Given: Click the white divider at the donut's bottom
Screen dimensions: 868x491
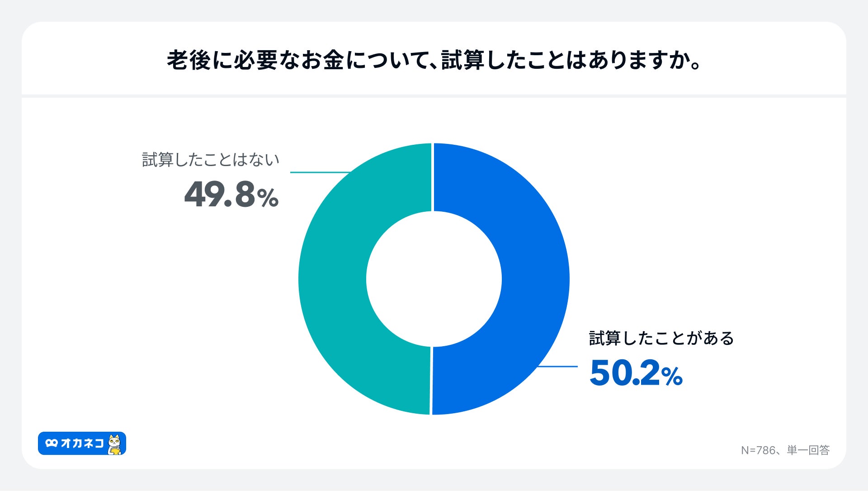Looking at the screenshot, I should point(431,381).
